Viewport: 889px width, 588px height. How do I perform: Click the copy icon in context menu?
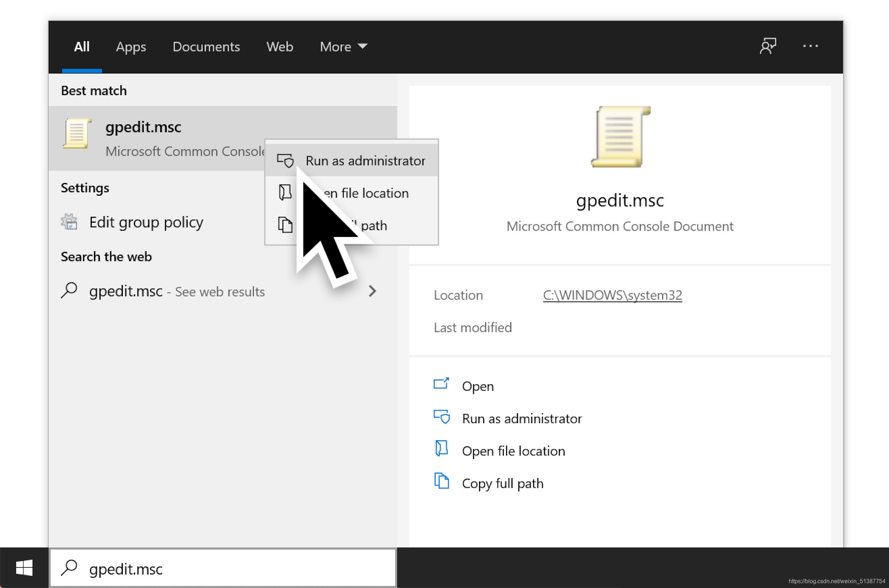coord(285,225)
